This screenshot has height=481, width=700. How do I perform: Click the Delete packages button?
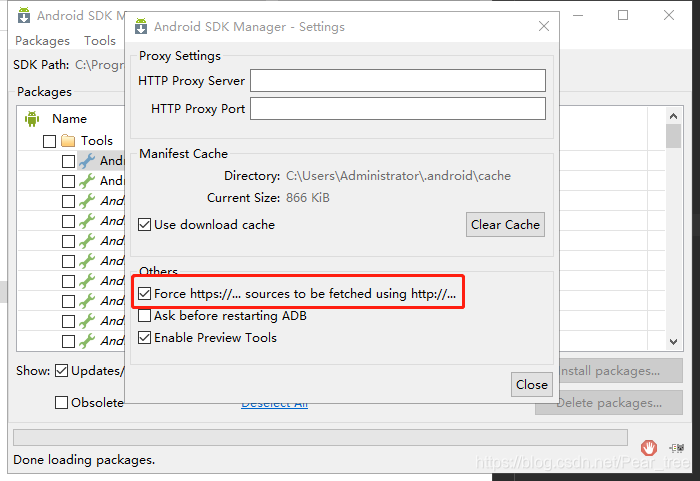coord(609,403)
